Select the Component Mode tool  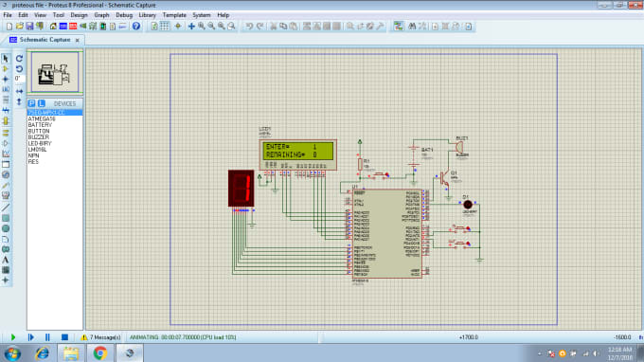pyautogui.click(x=6, y=69)
